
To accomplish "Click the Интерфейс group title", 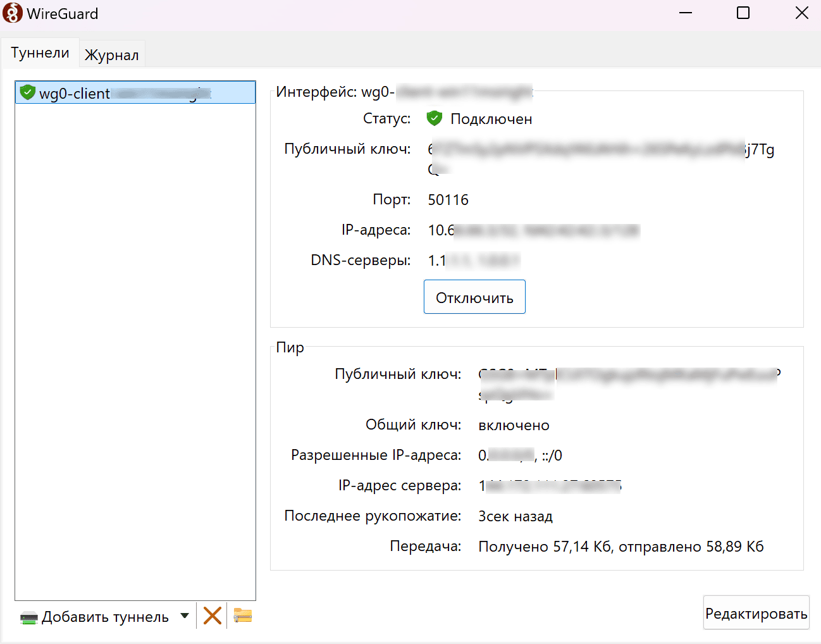I will pos(404,92).
